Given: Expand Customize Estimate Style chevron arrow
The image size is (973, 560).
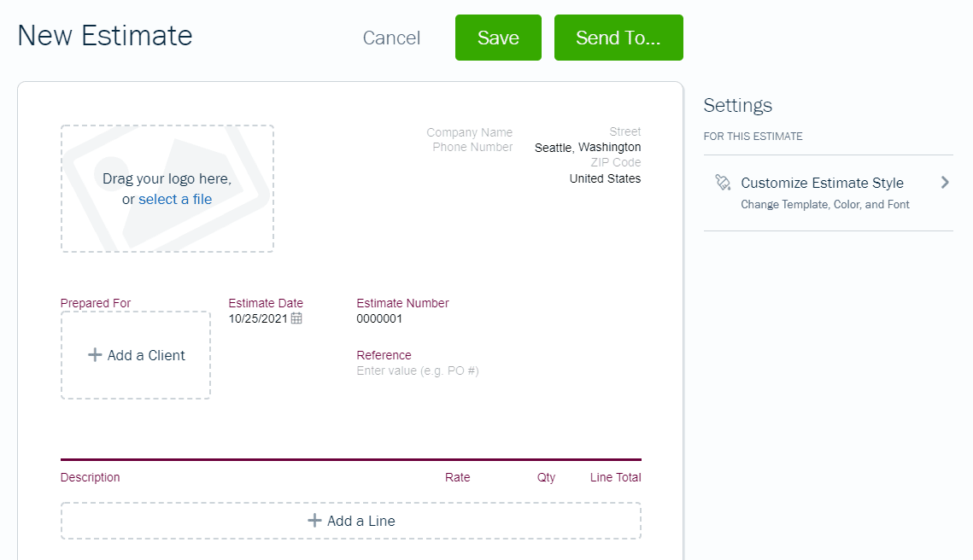Looking at the screenshot, I should (x=945, y=183).
